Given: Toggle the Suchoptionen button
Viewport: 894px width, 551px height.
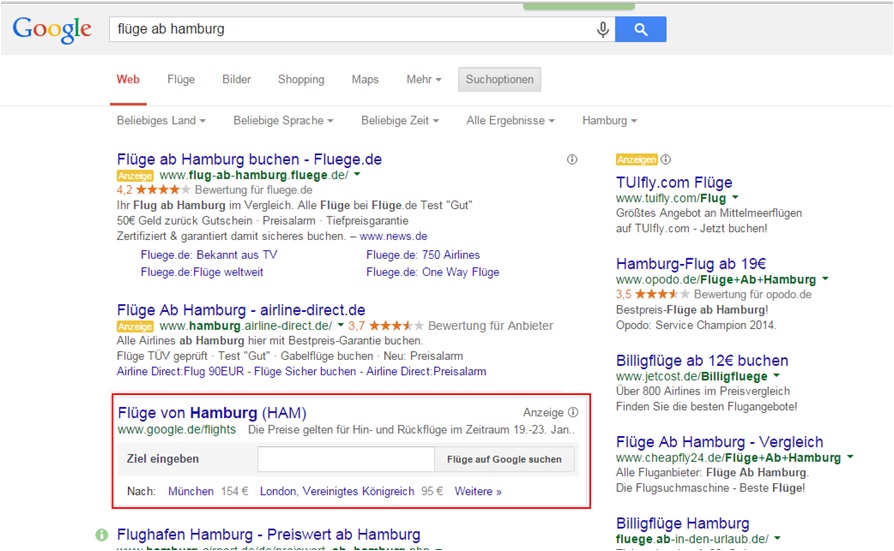Looking at the screenshot, I should (499, 79).
